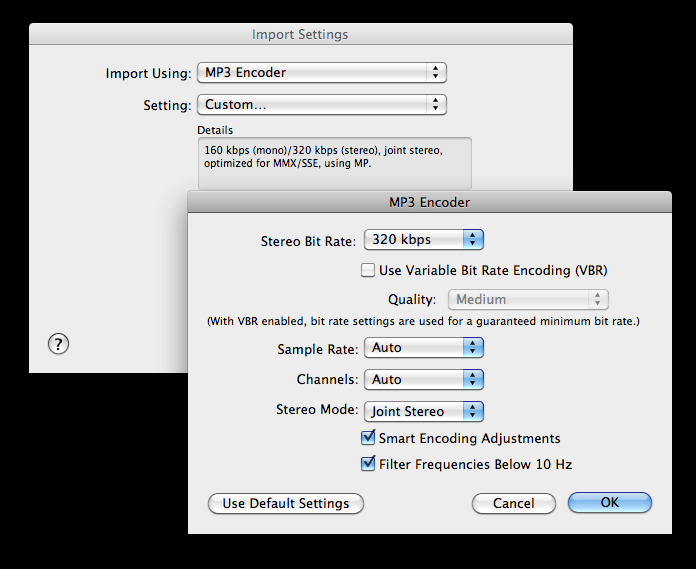Disable Filter Frequencies Below 10 Hz
This screenshot has height=569, width=696.
pos(368,464)
